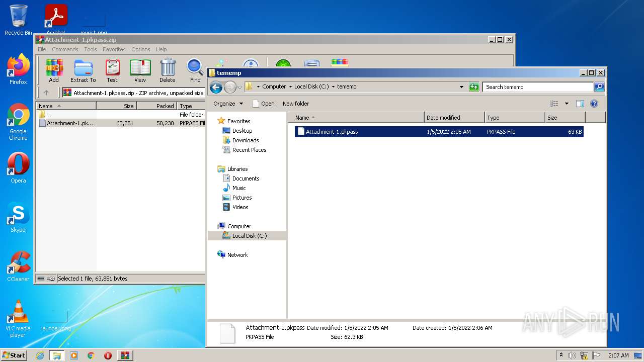Click New folder in Explorer toolbar
This screenshot has height=362, width=644.
click(296, 104)
